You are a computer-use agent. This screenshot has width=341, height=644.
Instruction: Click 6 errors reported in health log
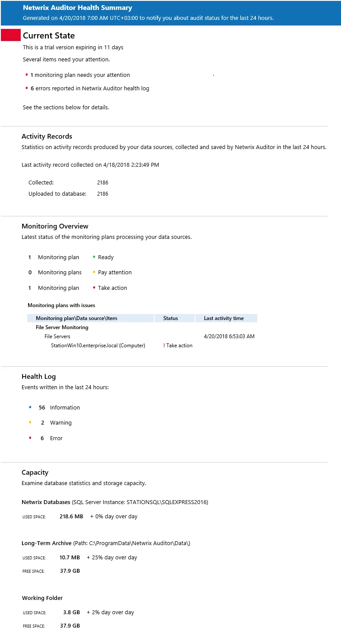click(x=90, y=89)
